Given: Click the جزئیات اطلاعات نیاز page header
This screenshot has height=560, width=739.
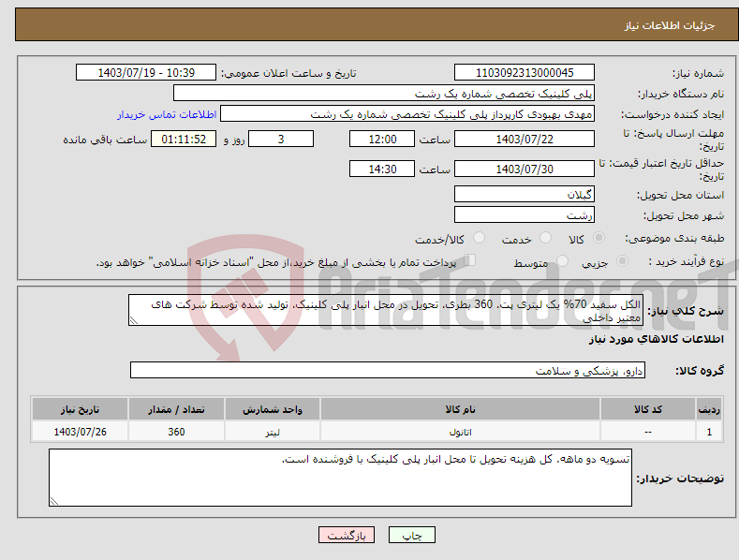Looking at the screenshot, I should (670, 25).
